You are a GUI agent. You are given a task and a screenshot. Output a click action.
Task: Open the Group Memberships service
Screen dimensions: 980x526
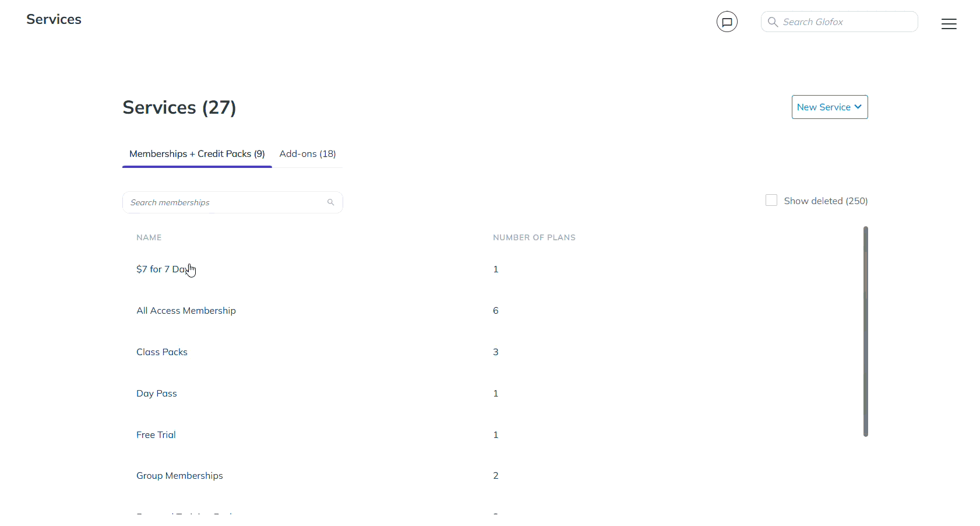(x=179, y=476)
